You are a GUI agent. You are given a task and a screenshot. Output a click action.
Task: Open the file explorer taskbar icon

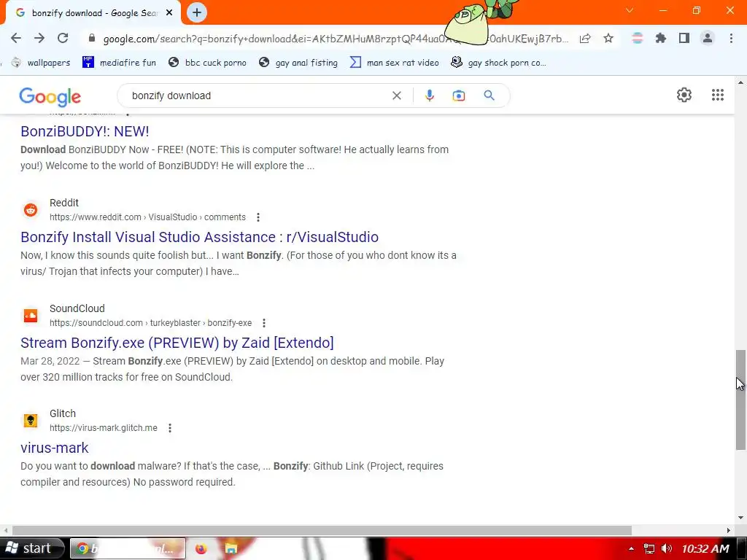[231, 549]
